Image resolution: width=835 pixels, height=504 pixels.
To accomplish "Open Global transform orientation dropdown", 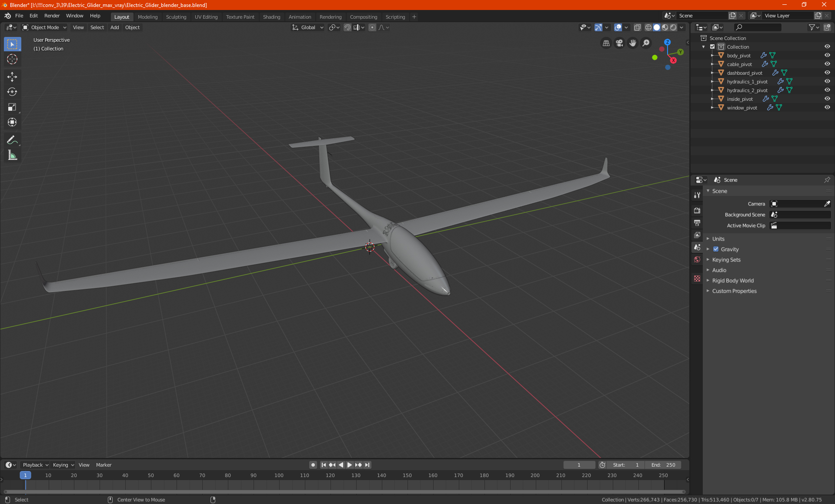I will (307, 27).
